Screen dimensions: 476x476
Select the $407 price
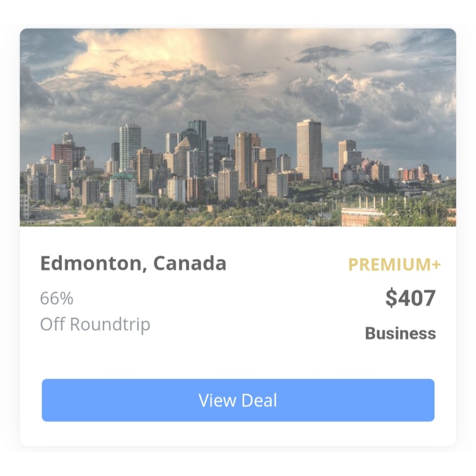[x=410, y=297]
